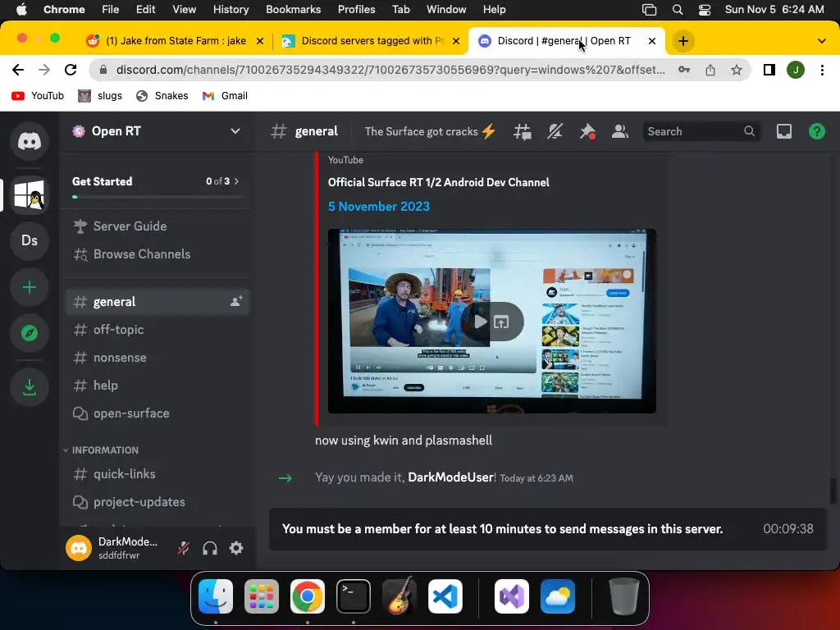840x630 pixels.
Task: Switch to the off-topic channel
Action: (157, 330)
